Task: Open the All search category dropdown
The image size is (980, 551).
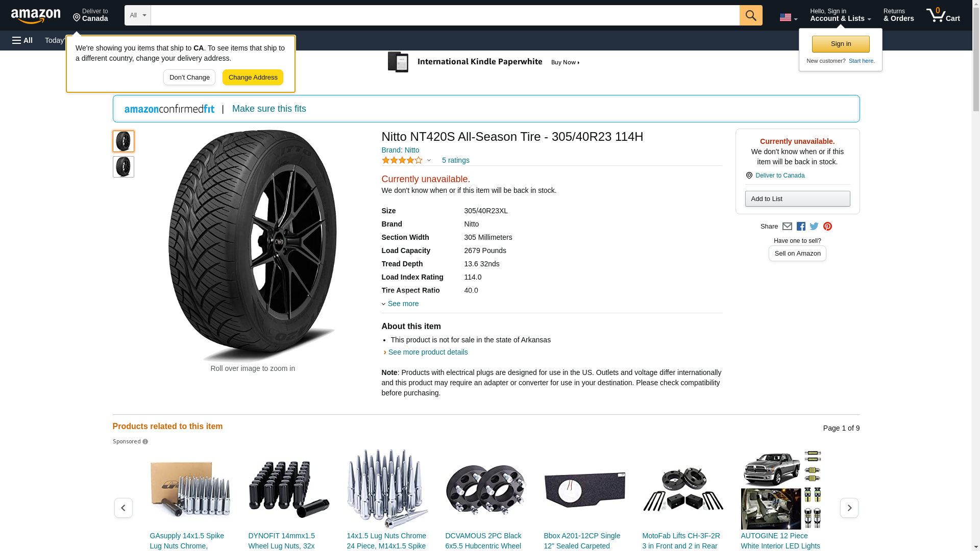Action: pos(137,15)
